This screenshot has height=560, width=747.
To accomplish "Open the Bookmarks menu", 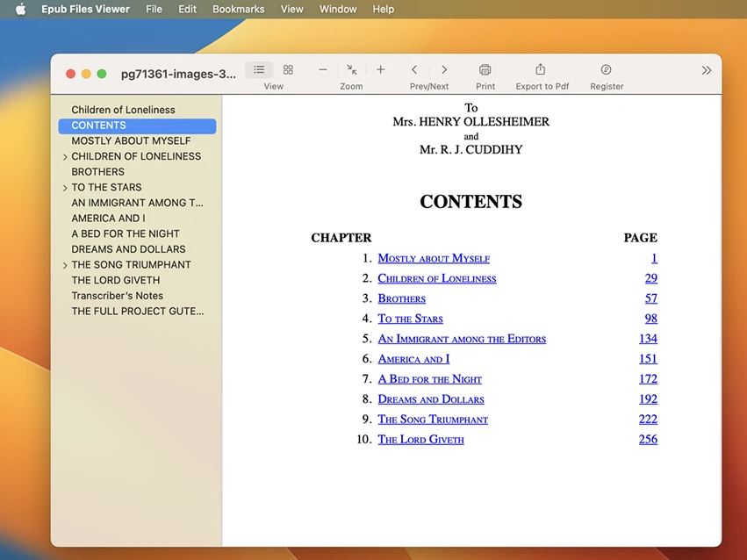I will [238, 9].
